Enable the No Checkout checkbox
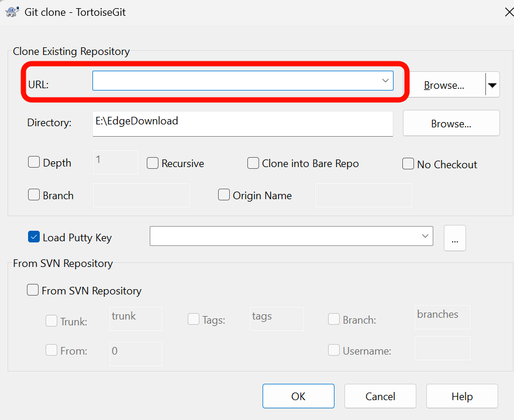Viewport: 514px width, 420px height. [408, 164]
